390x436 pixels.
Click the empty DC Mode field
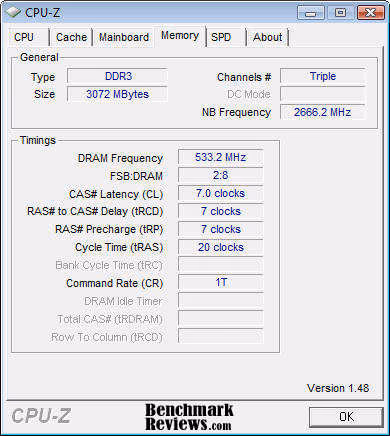(323, 94)
